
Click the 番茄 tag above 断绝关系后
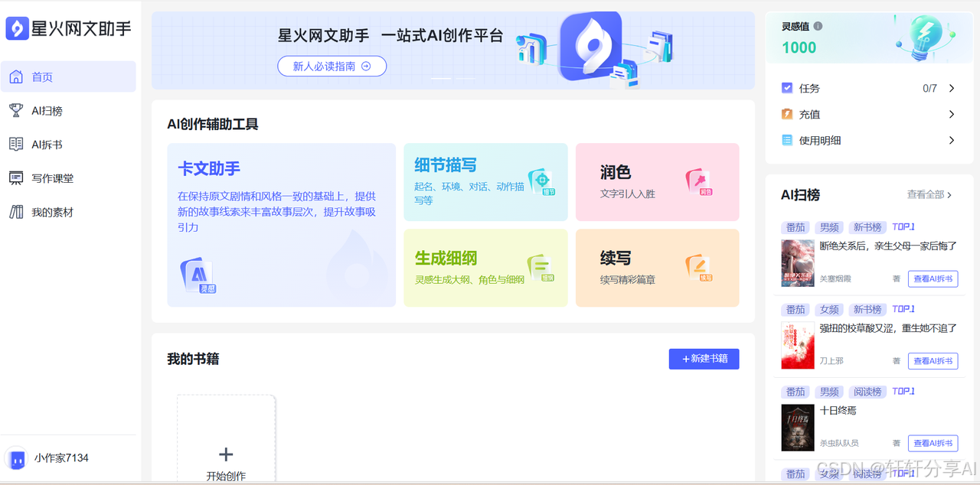tap(795, 227)
